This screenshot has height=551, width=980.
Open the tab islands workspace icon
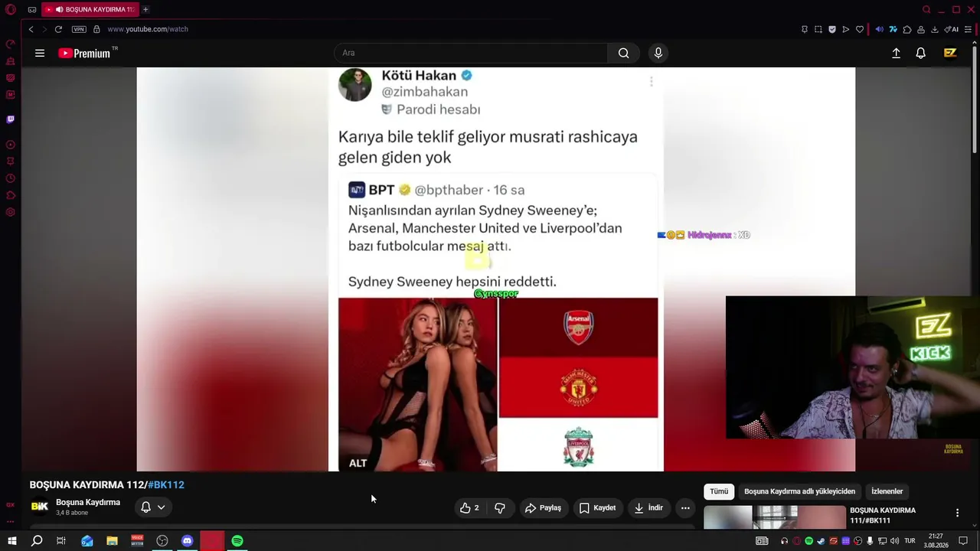click(32, 10)
